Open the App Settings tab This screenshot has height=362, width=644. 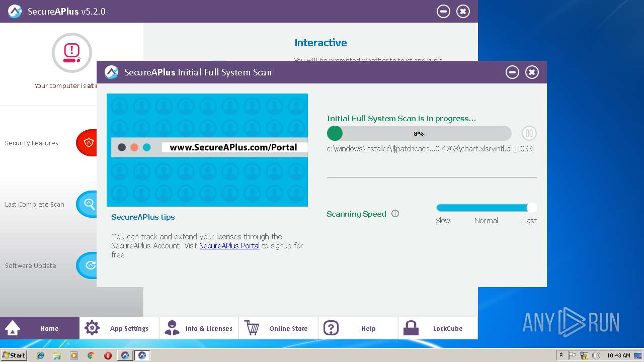pos(119,328)
